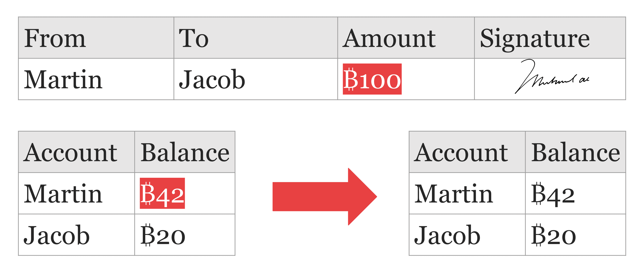Click Balance header in left balance table

[x=185, y=152]
